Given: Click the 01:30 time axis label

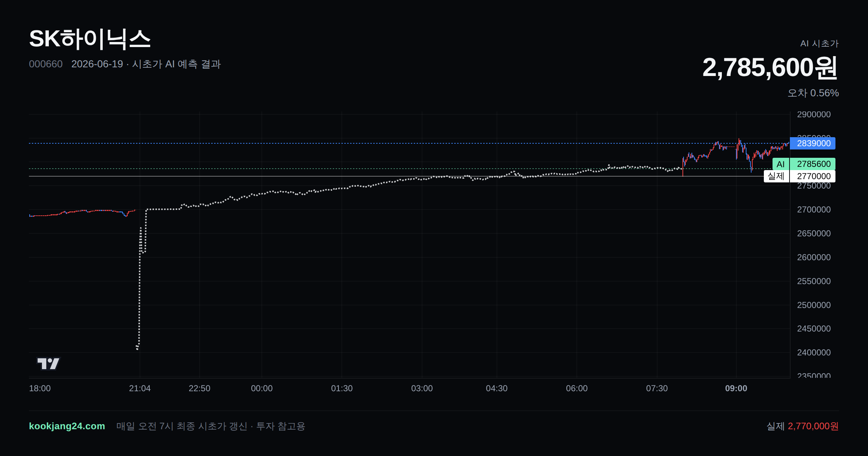Looking at the screenshot, I should 342,388.
